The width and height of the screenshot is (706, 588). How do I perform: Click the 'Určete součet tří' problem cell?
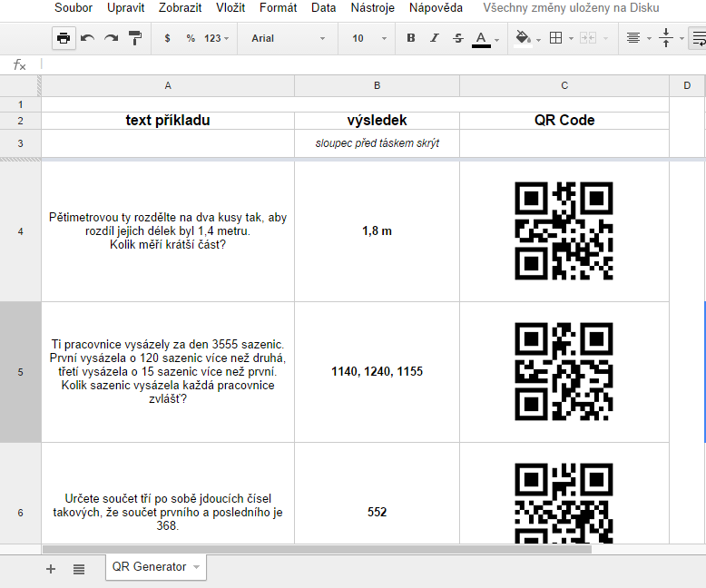(168, 494)
